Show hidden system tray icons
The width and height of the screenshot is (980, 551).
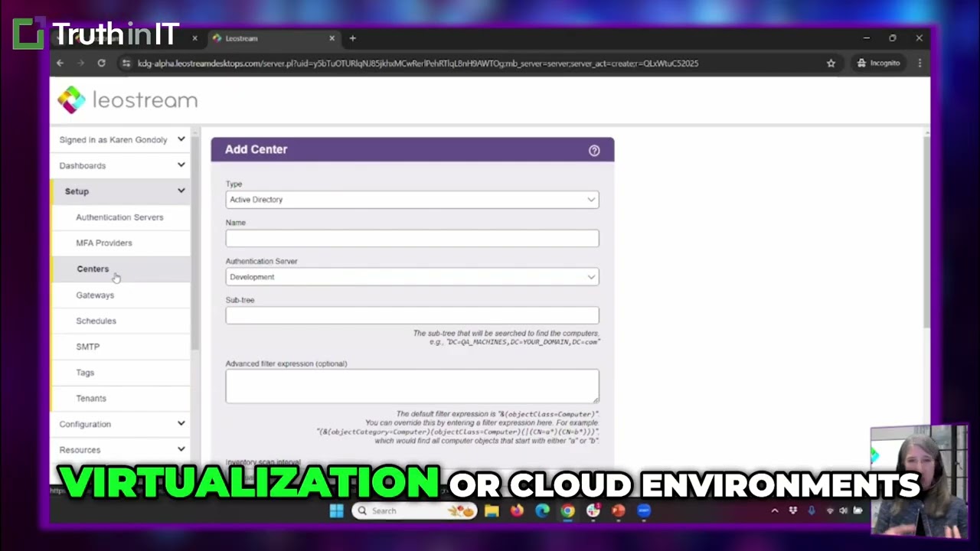774,510
